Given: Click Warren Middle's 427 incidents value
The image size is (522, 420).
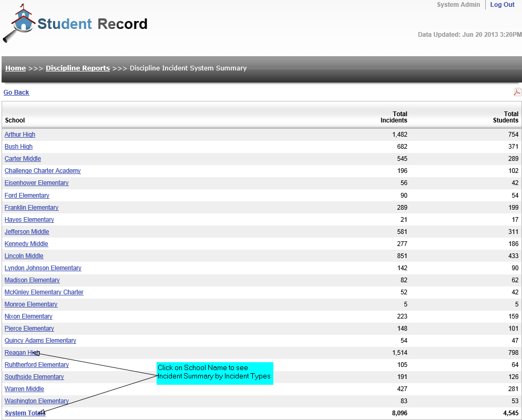Looking at the screenshot, I should click(402, 388).
